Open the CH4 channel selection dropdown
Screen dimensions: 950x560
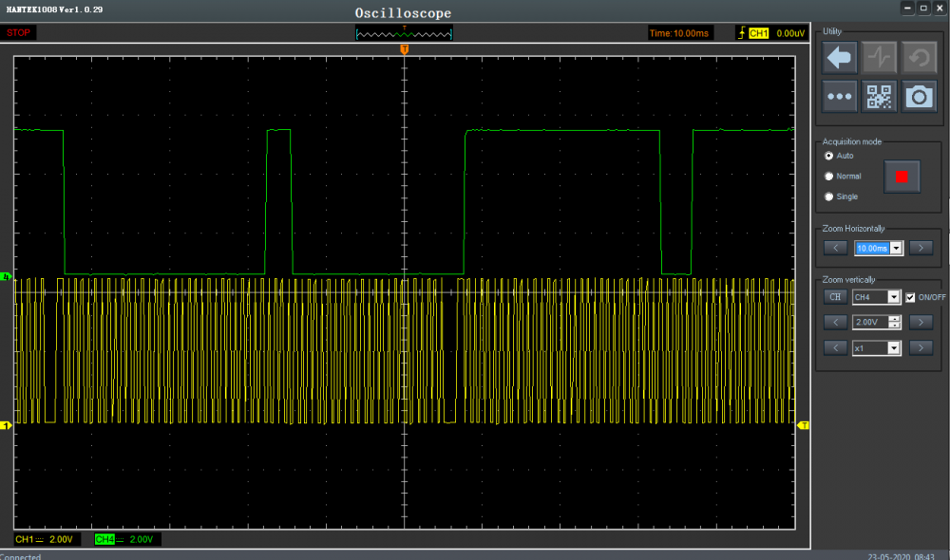893,297
